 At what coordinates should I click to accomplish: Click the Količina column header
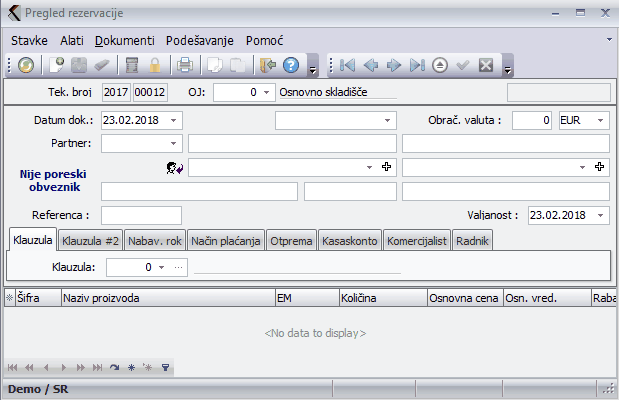(373, 298)
